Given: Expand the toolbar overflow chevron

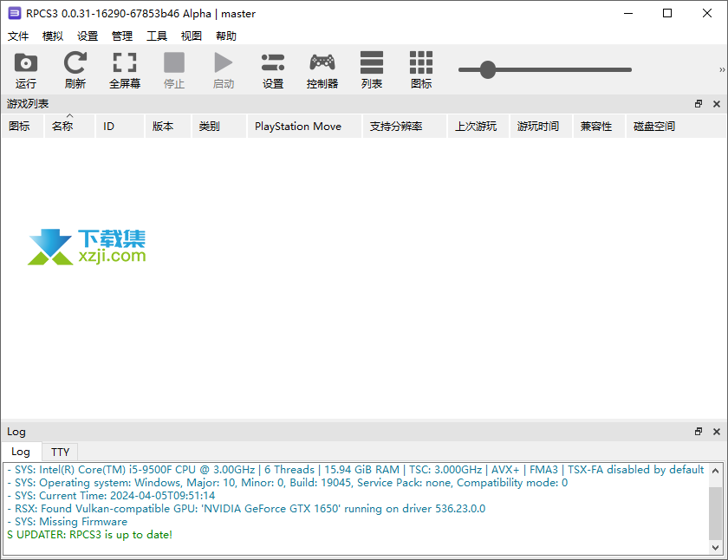Looking at the screenshot, I should coord(722,69).
